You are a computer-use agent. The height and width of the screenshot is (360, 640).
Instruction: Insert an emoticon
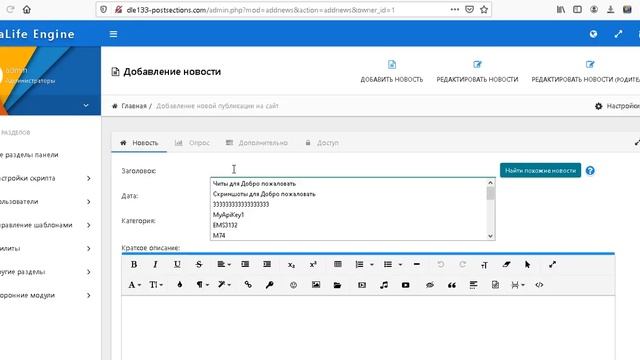click(293, 285)
